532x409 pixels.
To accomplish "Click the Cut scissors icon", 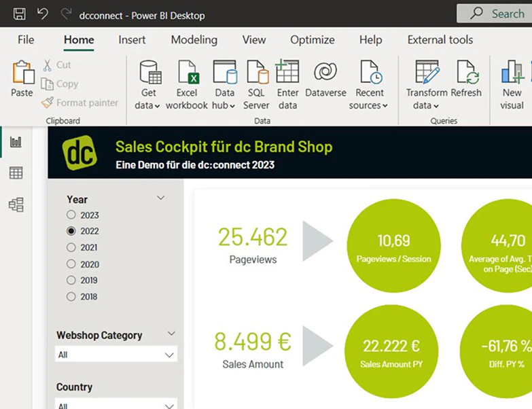I will 47,65.
